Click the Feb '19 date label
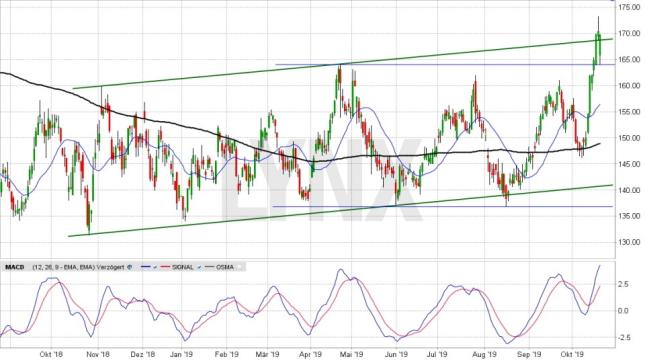The width and height of the screenshot is (645, 363). point(227,354)
